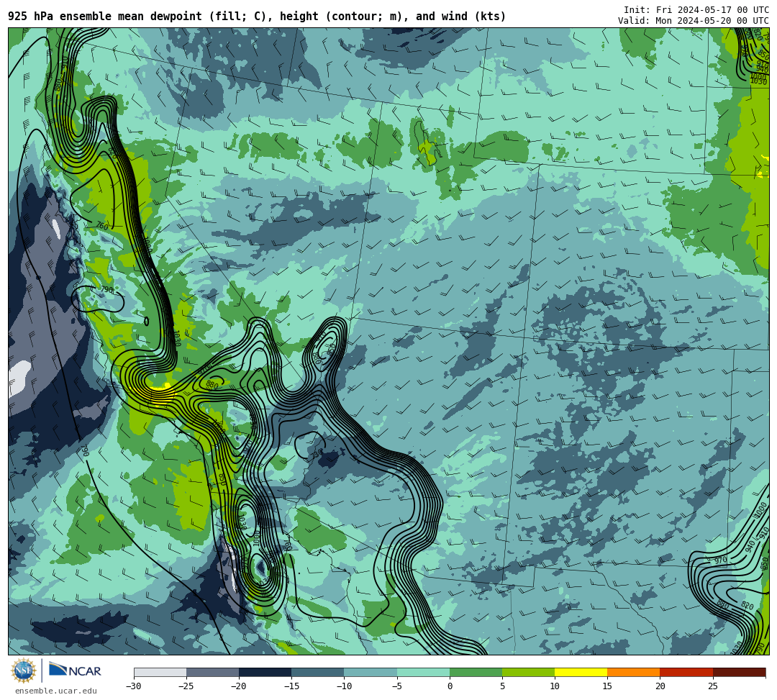Click the -5 colorbar label
Viewport: 777px width, 700px height.
click(397, 686)
